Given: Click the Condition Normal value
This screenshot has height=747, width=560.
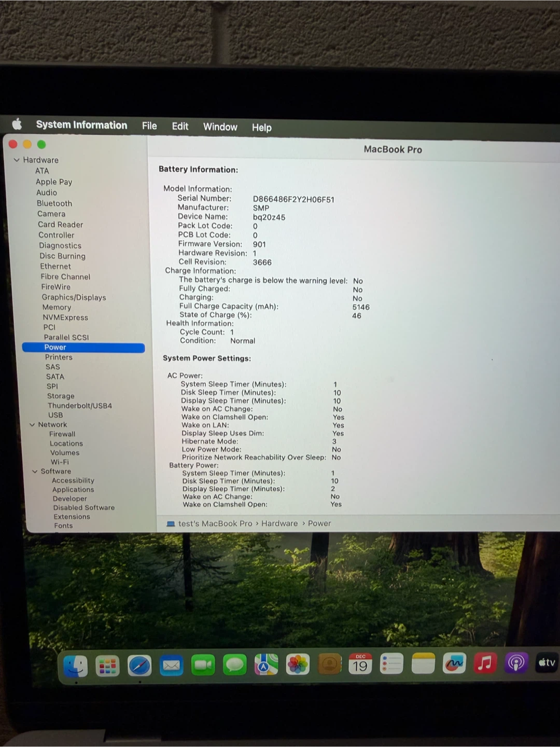Looking at the screenshot, I should coord(243,341).
